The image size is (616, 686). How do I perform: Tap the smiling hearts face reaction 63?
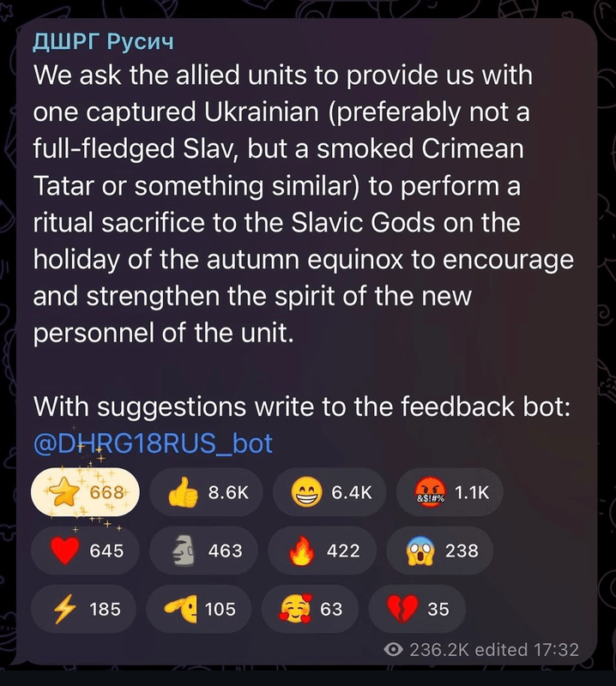coord(310,609)
